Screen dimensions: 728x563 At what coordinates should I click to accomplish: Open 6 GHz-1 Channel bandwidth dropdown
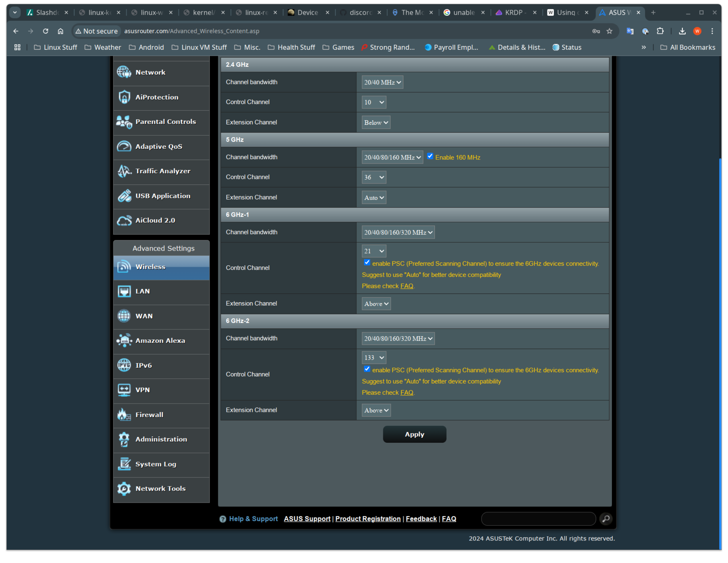click(398, 232)
